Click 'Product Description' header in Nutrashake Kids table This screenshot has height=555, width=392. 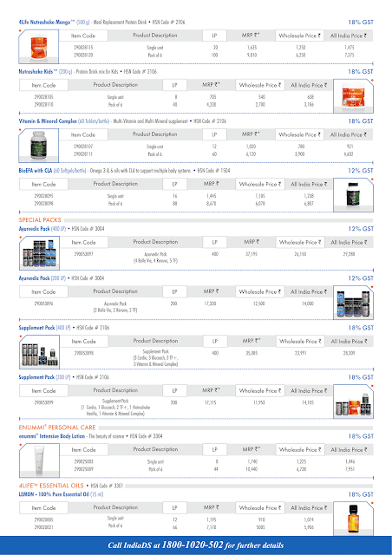coord(115,85)
